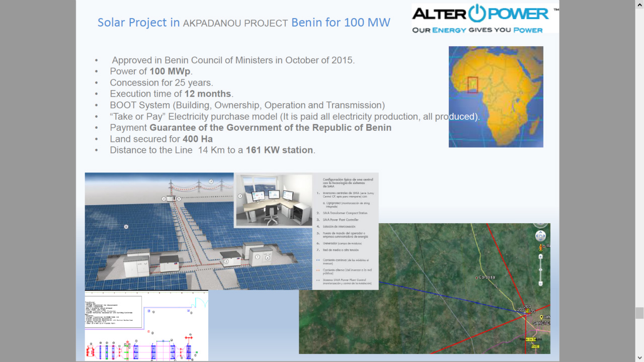Click the control room inset picture
Viewport: 644px width, 362px height.
point(274,201)
